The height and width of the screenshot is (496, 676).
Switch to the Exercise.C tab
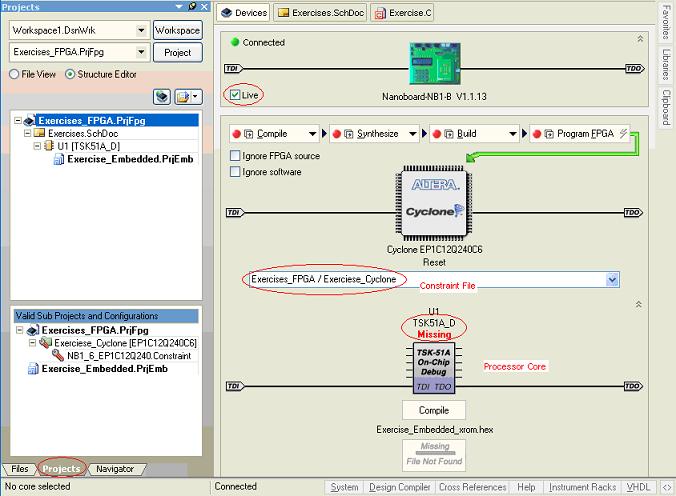click(403, 13)
